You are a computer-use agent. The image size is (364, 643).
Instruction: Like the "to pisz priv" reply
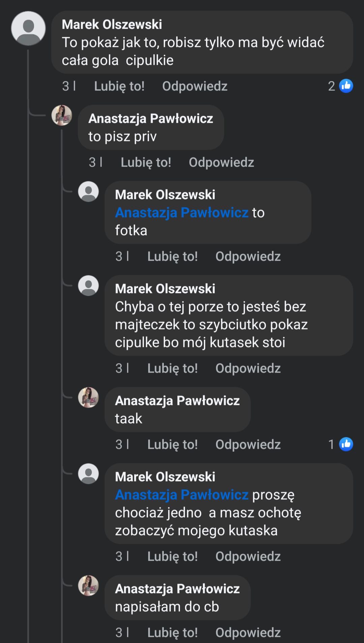click(146, 163)
